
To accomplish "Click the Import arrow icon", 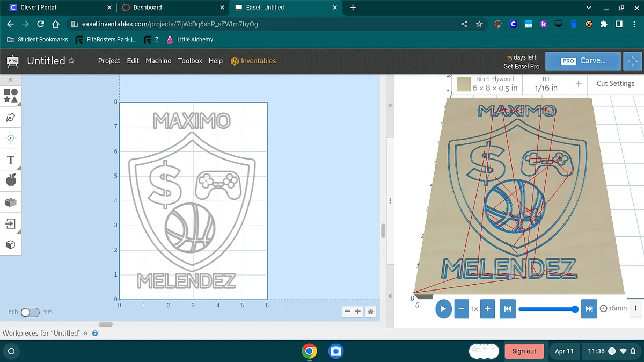I will [11, 223].
